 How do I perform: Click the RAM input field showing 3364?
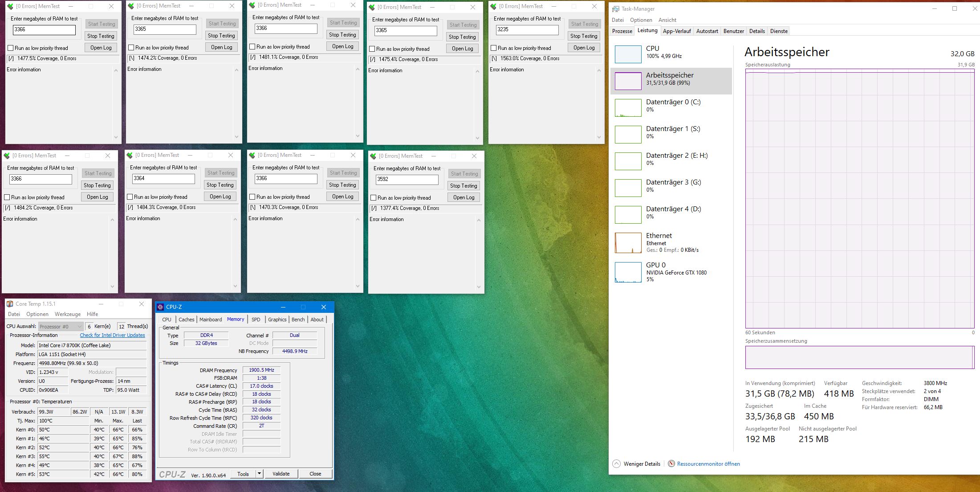163,178
